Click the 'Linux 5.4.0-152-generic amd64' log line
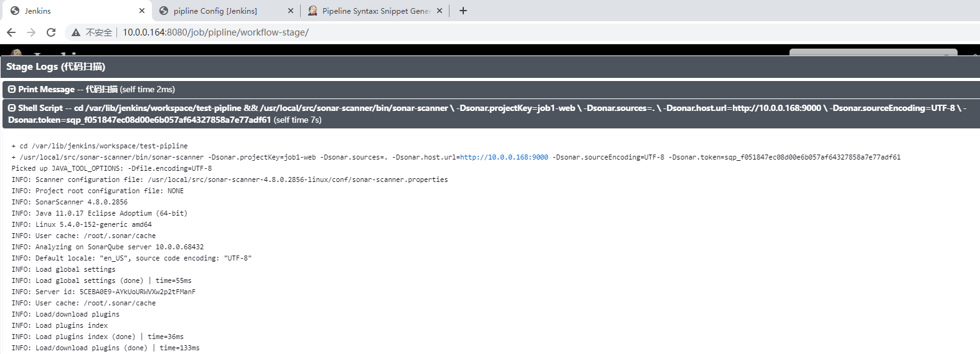This screenshot has height=354, width=980. click(82, 224)
